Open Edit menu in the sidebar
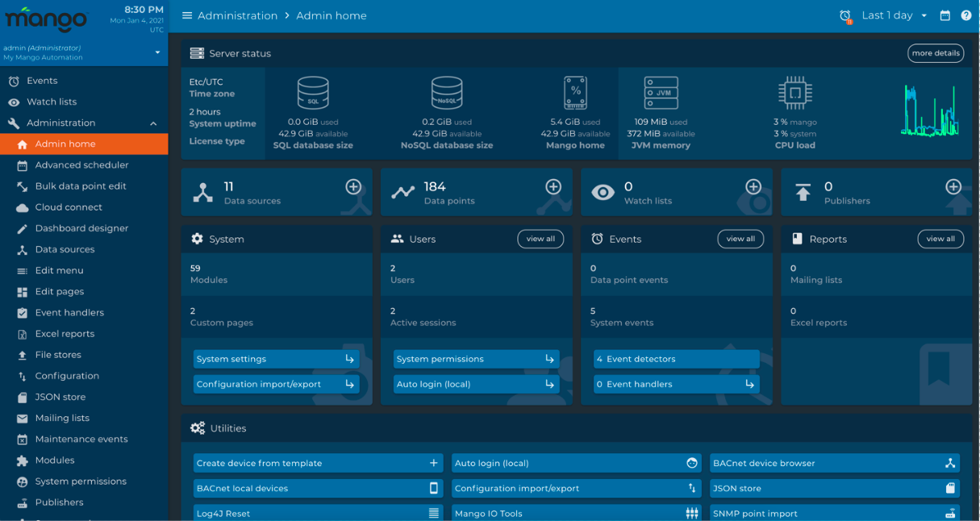 (x=84, y=270)
